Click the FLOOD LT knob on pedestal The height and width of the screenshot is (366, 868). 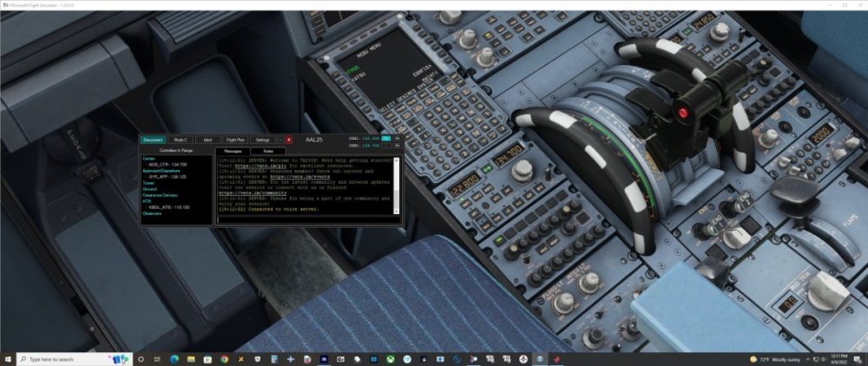[563, 302]
